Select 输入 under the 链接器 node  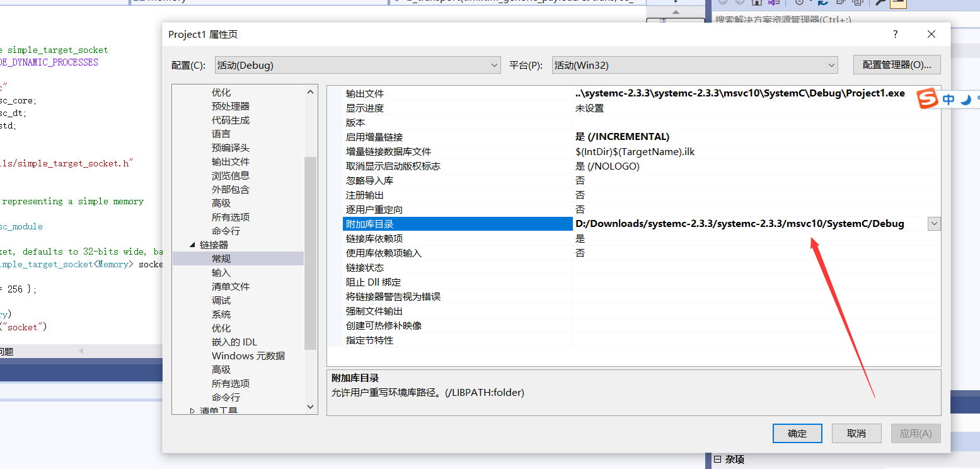[x=220, y=272]
